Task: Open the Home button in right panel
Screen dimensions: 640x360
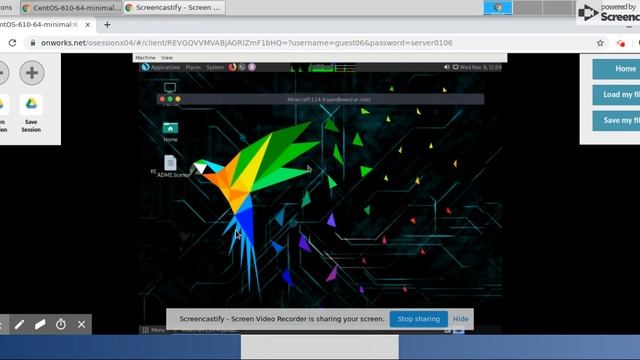Action: click(x=617, y=69)
